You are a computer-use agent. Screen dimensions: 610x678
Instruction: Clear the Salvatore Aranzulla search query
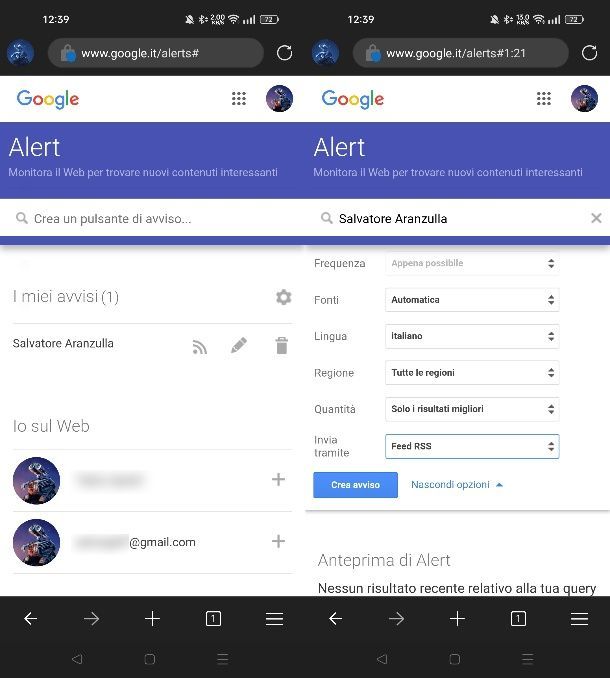(596, 218)
